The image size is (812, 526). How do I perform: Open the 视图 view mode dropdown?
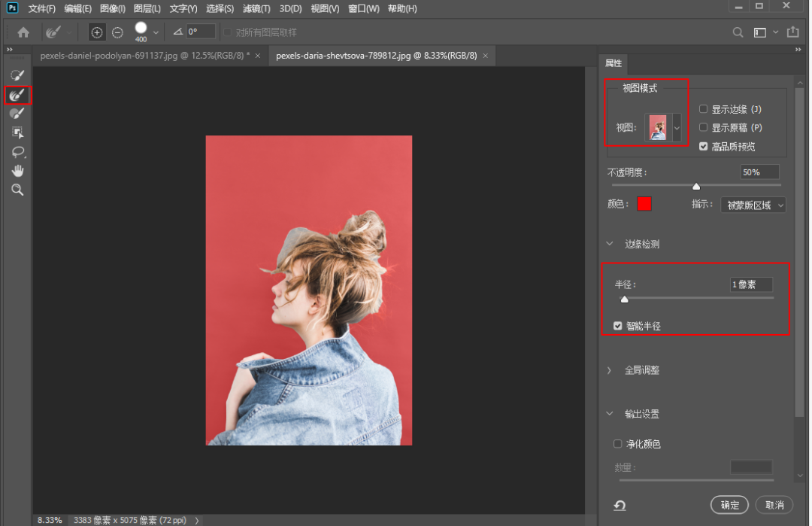[676, 126]
